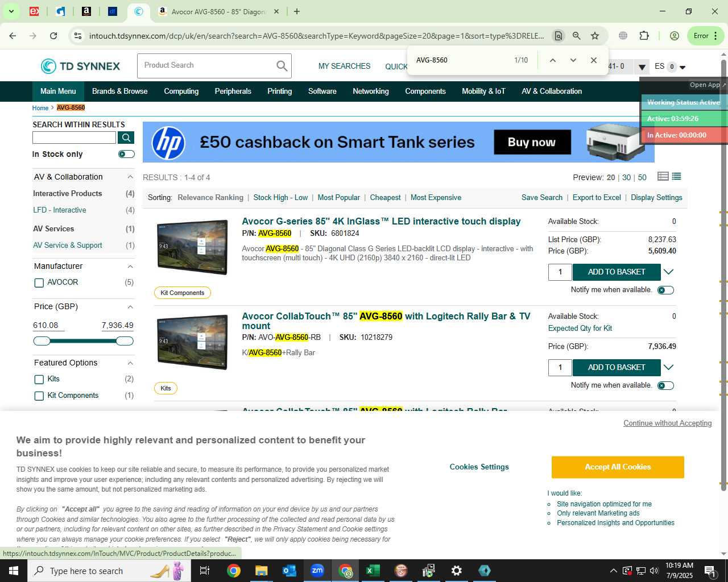Collapse the Manufacturer filter section

(130, 267)
